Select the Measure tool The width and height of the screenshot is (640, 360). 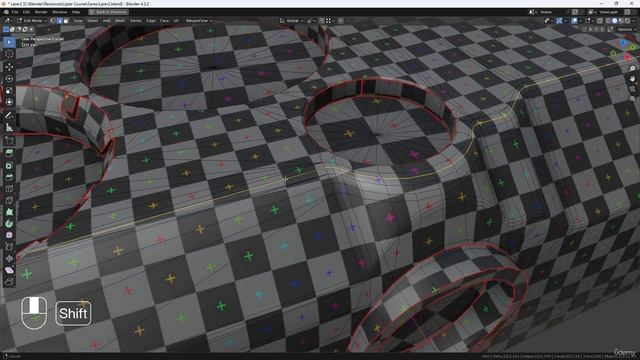click(9, 127)
